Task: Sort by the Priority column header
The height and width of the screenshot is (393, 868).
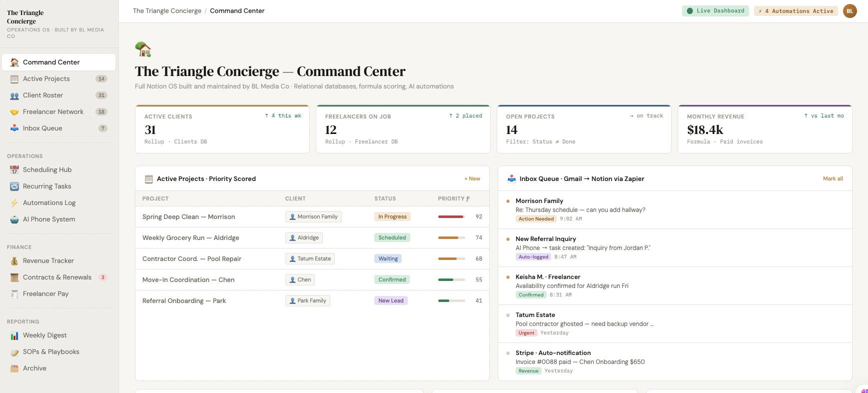Action: (453, 198)
